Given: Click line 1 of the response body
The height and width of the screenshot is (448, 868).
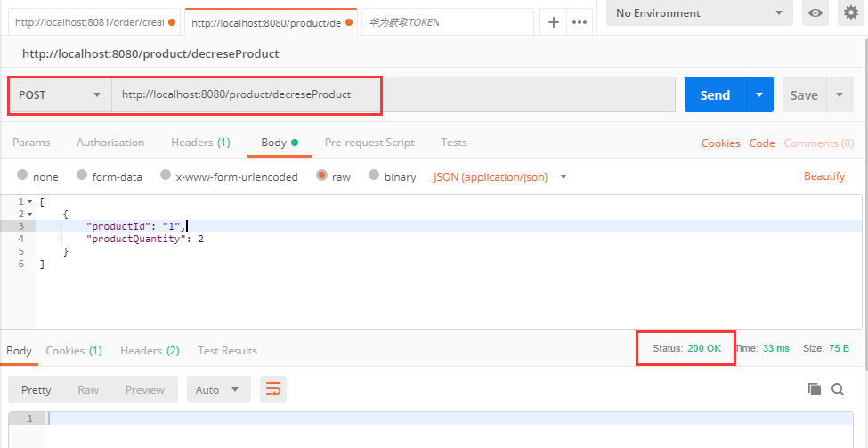Looking at the screenshot, I should (x=449, y=418).
